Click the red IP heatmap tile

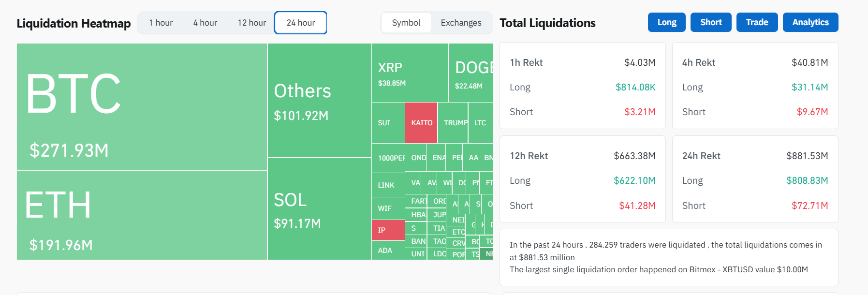click(388, 230)
